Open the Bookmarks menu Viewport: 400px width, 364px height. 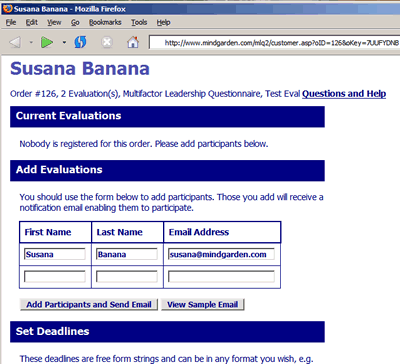(105, 22)
